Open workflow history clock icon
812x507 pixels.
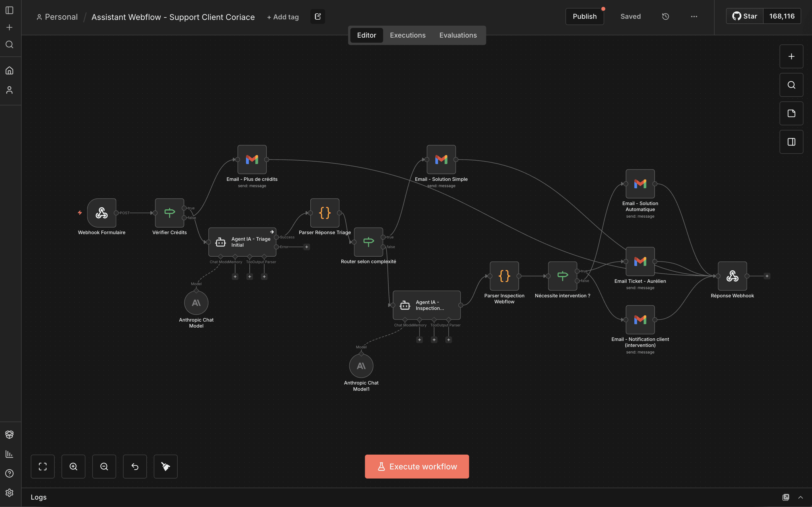(x=666, y=17)
